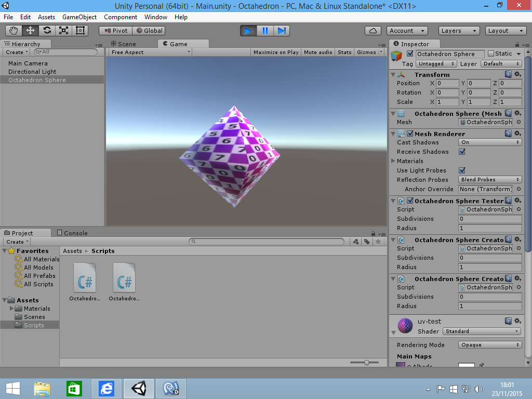Uncheck Use Light Probes

(x=461, y=170)
